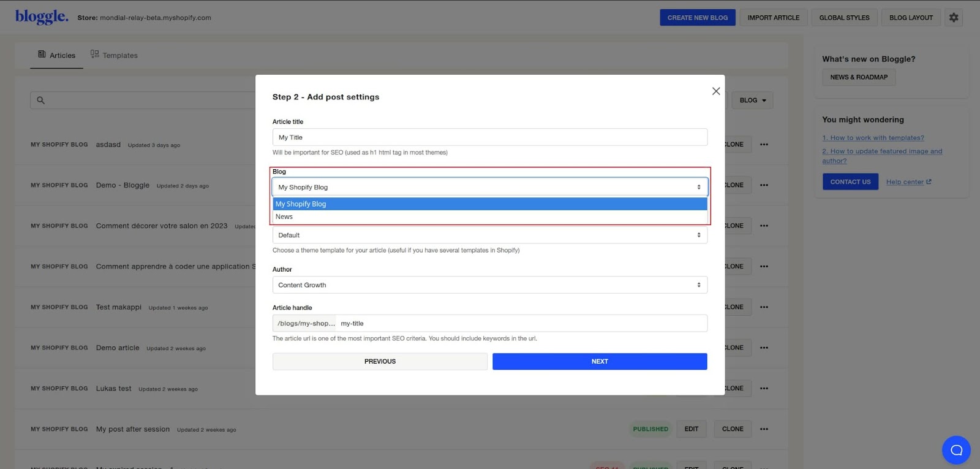980x469 pixels.
Task: Click external link icon beside Help center
Action: pos(929,181)
